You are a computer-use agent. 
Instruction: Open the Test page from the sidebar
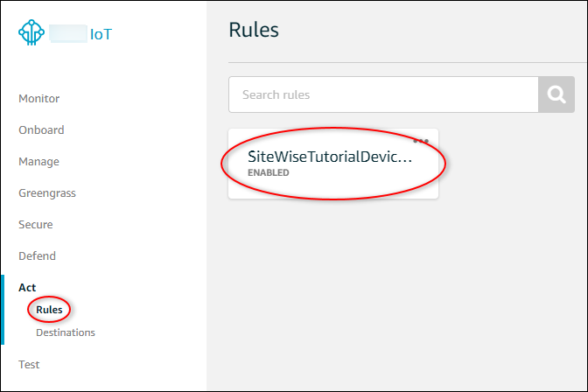tap(29, 365)
